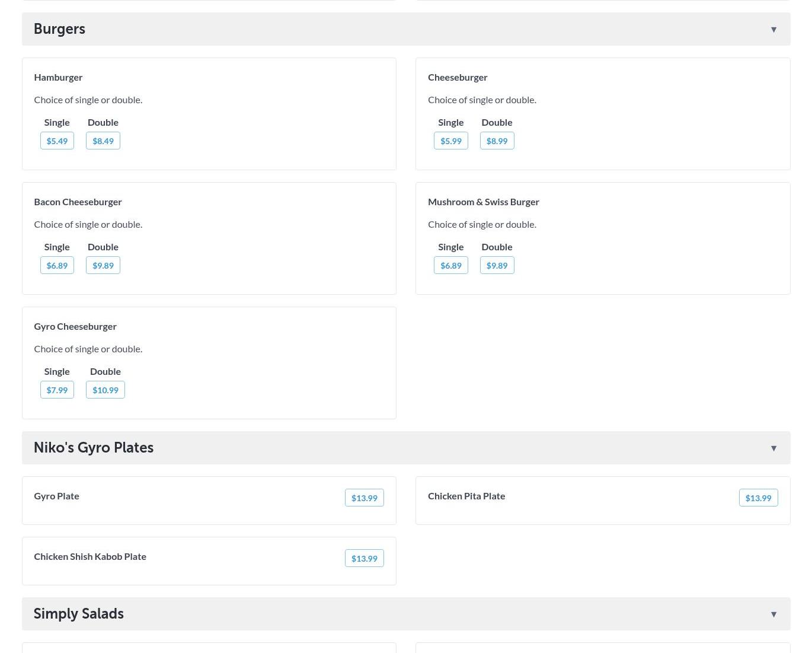Choose Cheeseburger Single $5.99 option
812x653 pixels.
(450, 141)
